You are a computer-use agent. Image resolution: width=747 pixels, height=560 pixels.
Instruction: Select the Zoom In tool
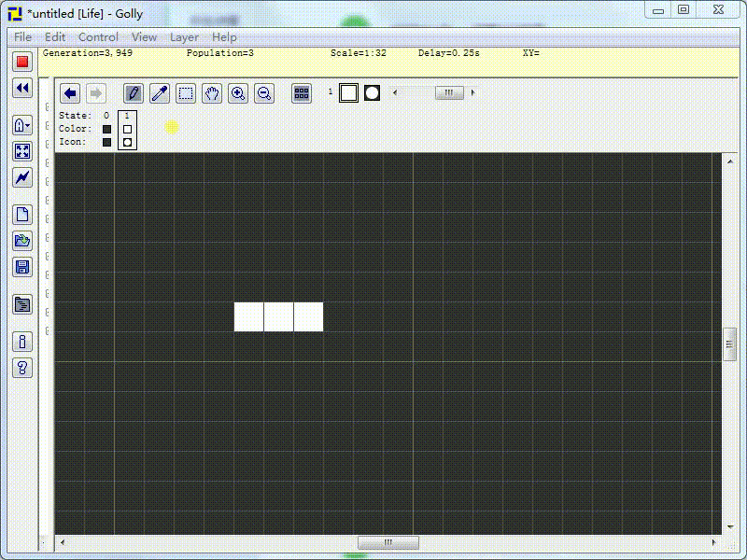pyautogui.click(x=238, y=93)
